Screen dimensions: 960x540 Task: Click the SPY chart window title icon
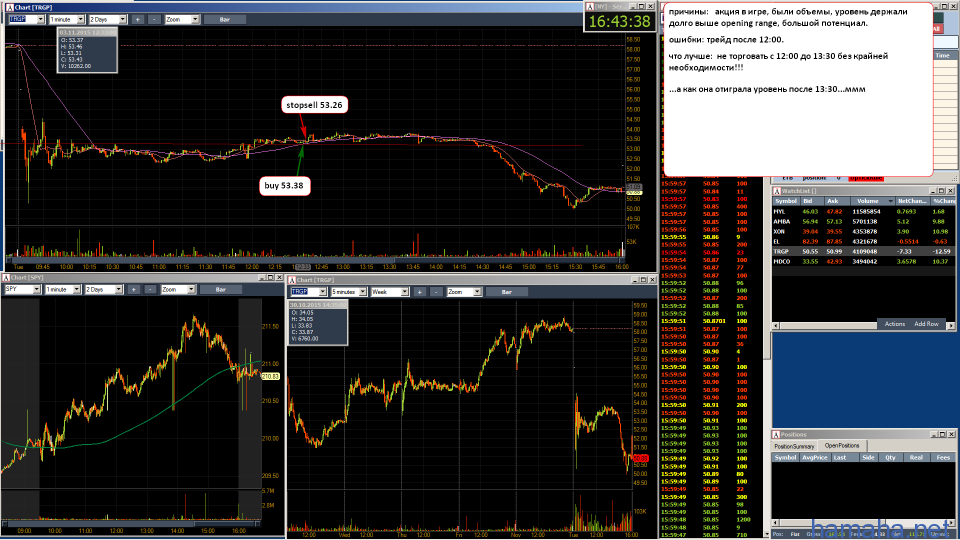point(6,278)
